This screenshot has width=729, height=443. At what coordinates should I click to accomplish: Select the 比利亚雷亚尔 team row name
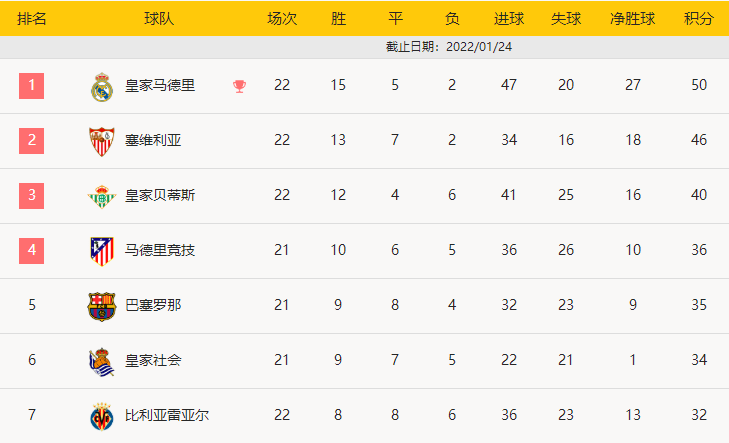[167, 415]
